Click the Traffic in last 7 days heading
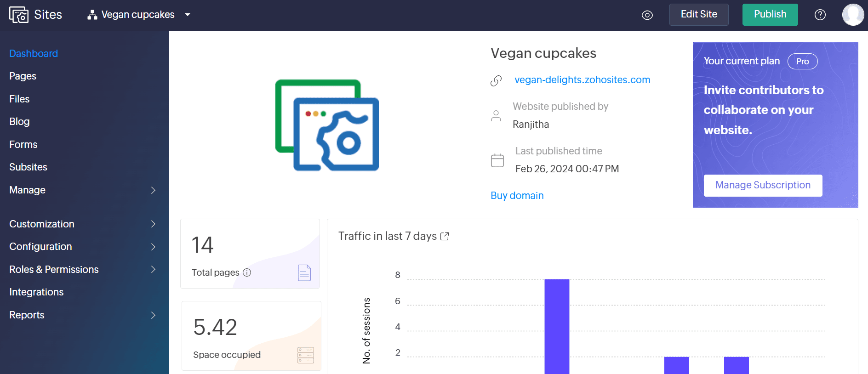Viewport: 868px width, 374px height. point(388,236)
